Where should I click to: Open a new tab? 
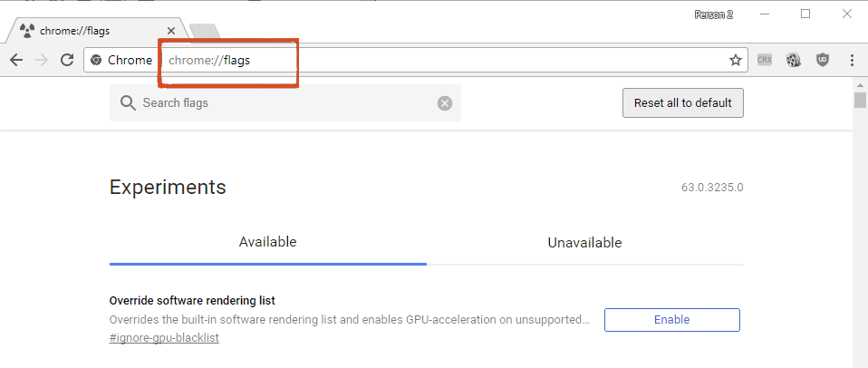204,31
